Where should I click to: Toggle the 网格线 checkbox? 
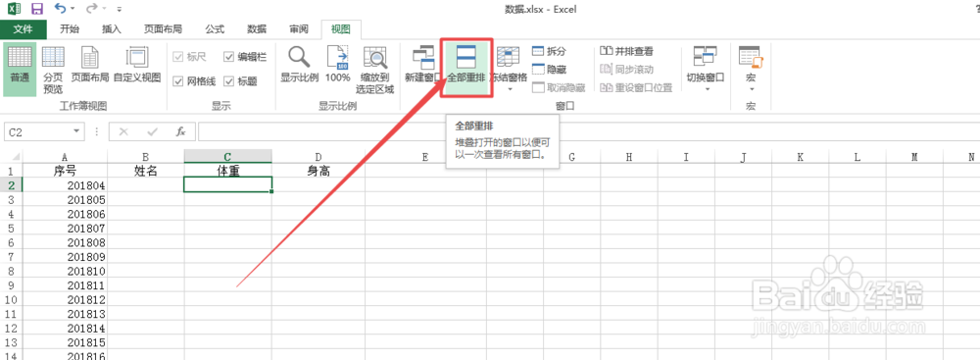tap(194, 80)
